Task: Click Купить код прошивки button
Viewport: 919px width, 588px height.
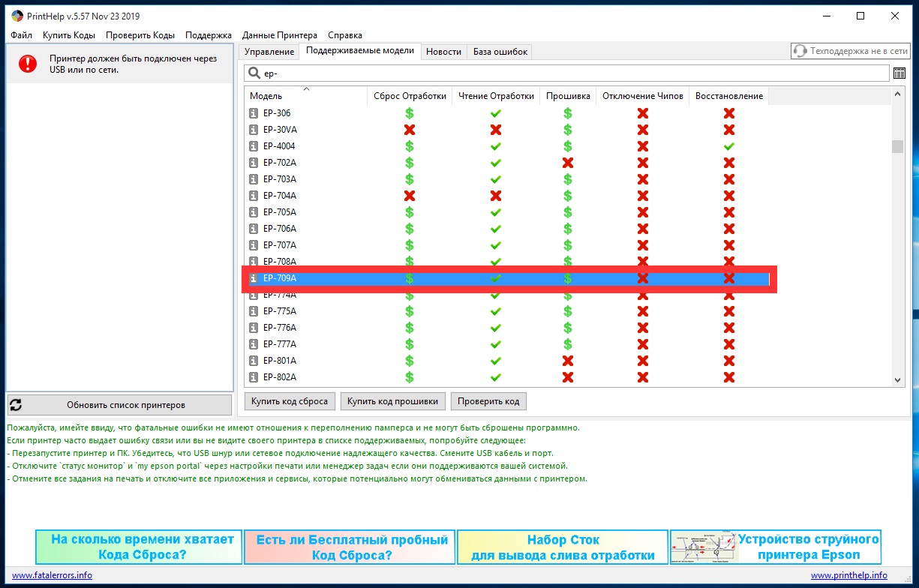Action: point(393,401)
